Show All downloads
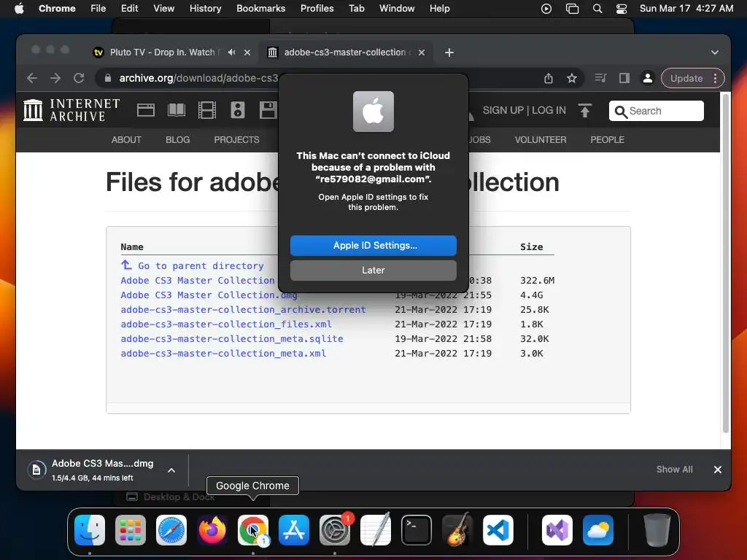The height and width of the screenshot is (560, 747). [x=674, y=469]
